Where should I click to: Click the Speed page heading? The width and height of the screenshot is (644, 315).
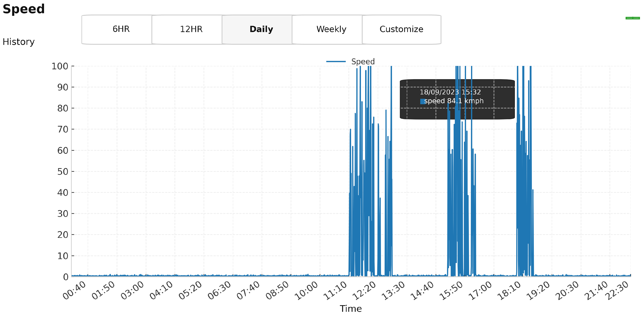(x=23, y=9)
